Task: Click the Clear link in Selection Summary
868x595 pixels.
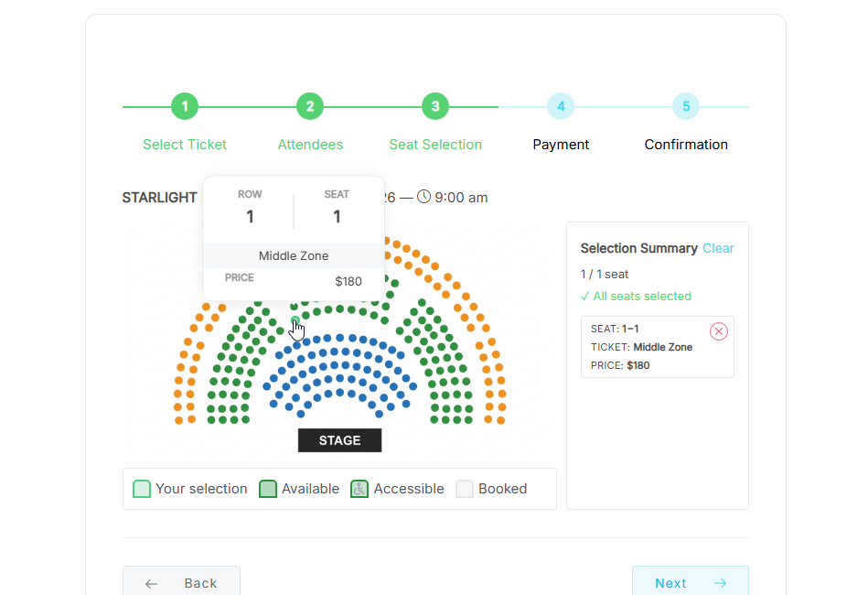Action: click(x=718, y=248)
